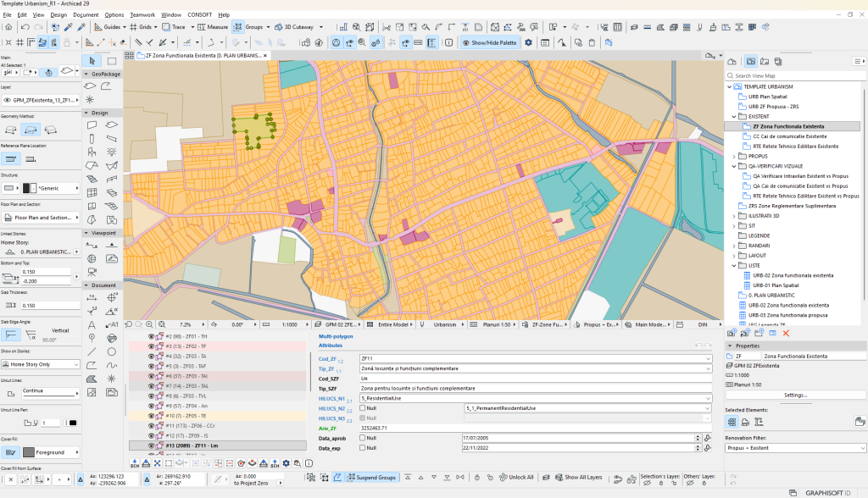This screenshot has height=498, width=868.
Task: Select the Marquee tool
Action: pos(112,60)
